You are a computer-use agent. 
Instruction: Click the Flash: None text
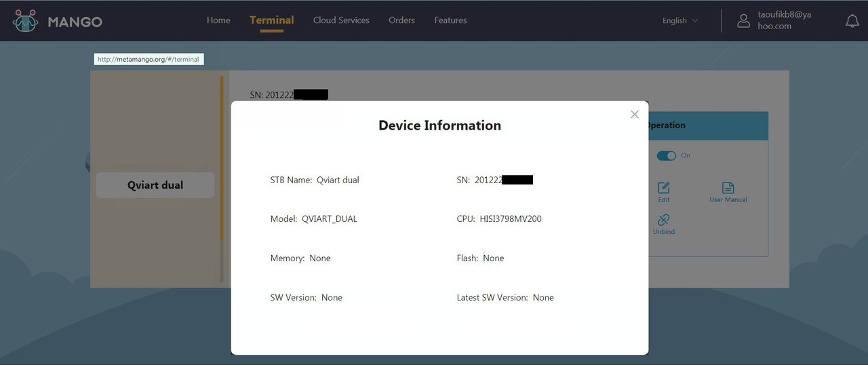480,258
